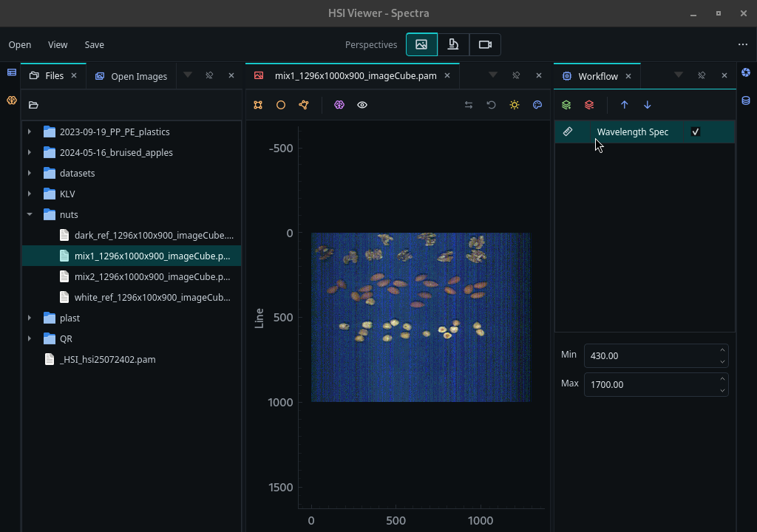Click the purple brain analysis icon
The height and width of the screenshot is (532, 757).
click(x=339, y=105)
